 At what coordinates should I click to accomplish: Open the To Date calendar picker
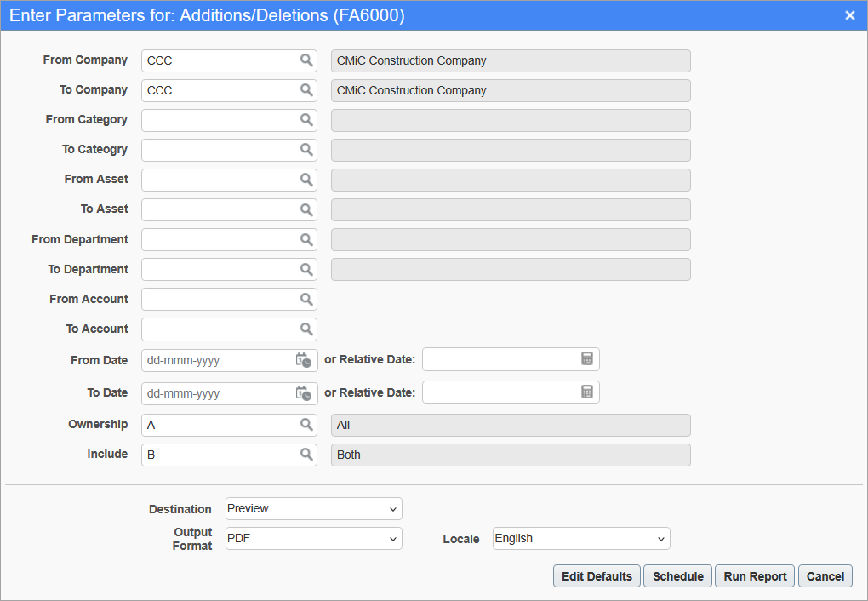pyautogui.click(x=304, y=393)
